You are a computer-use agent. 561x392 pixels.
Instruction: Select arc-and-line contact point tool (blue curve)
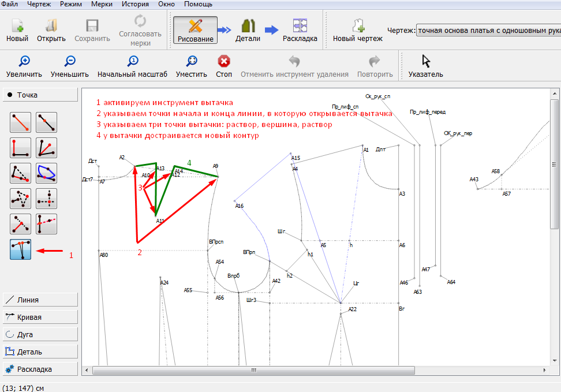click(x=47, y=173)
